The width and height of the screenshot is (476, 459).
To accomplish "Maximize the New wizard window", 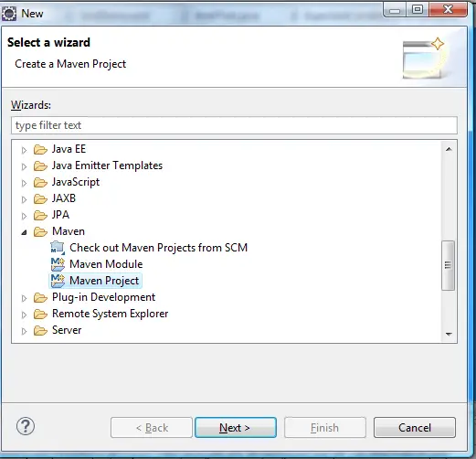I will click(417, 10).
